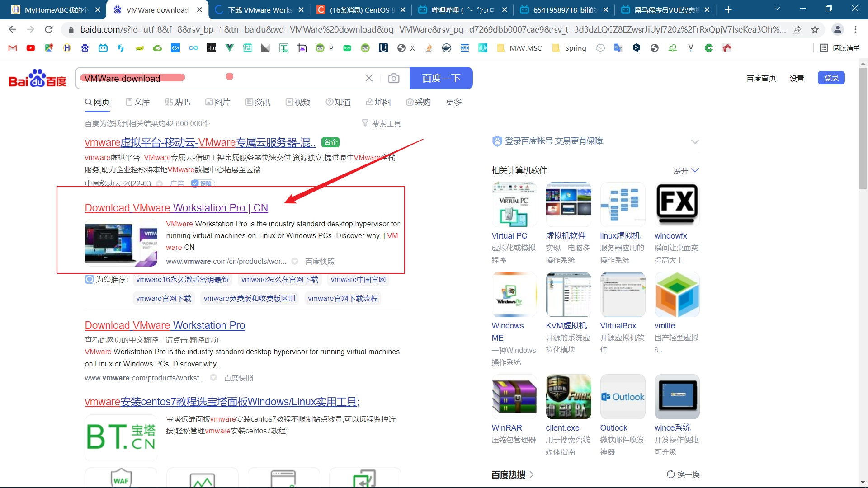Click the vmware官网下载 suggestion
Image resolution: width=868 pixels, height=488 pixels.
(x=164, y=298)
